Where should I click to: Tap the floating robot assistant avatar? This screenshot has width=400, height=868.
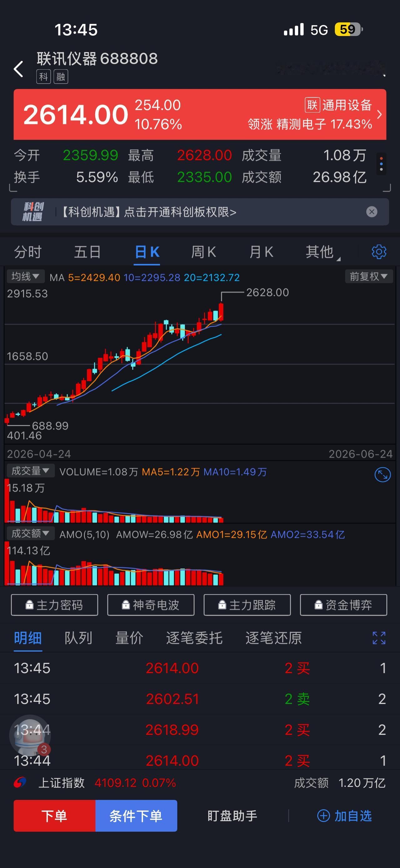coord(30,735)
